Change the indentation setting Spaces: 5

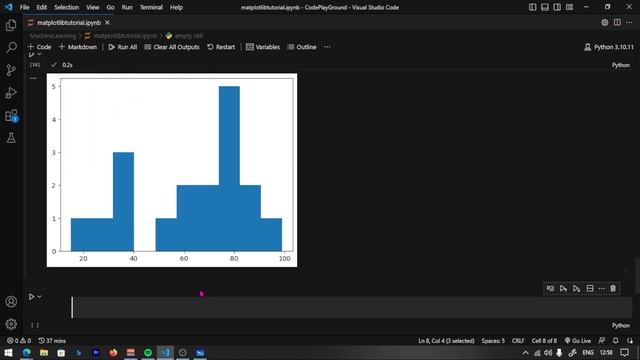[x=493, y=340]
